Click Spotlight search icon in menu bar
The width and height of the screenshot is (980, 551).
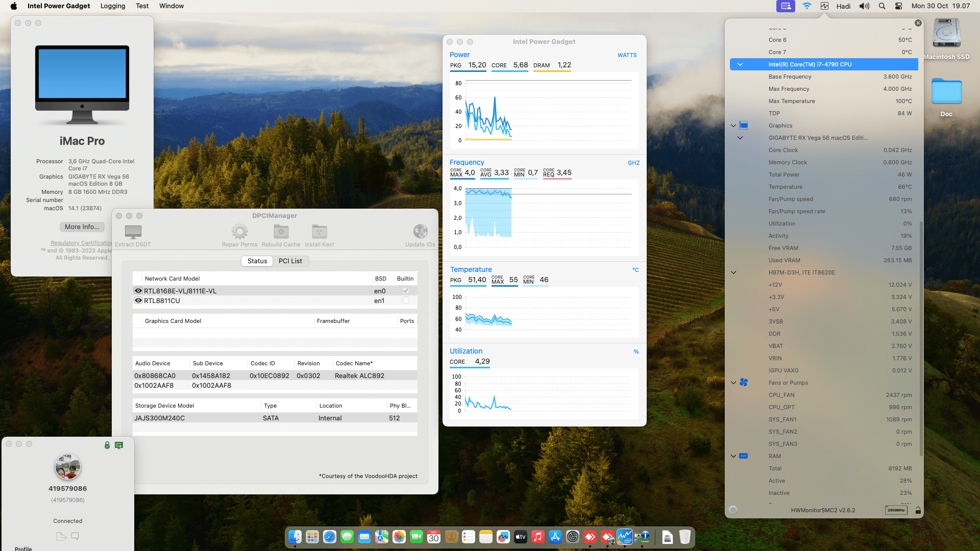pyautogui.click(x=882, y=6)
